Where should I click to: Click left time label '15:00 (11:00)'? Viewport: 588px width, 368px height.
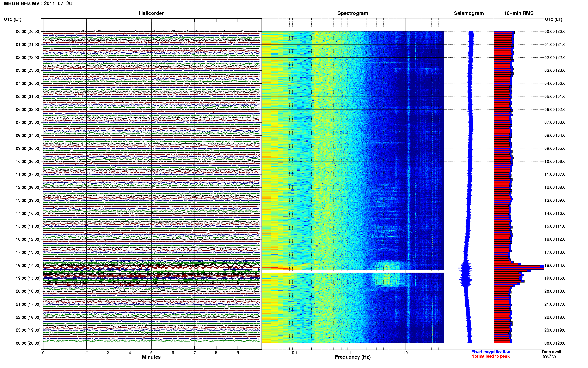(x=28, y=226)
